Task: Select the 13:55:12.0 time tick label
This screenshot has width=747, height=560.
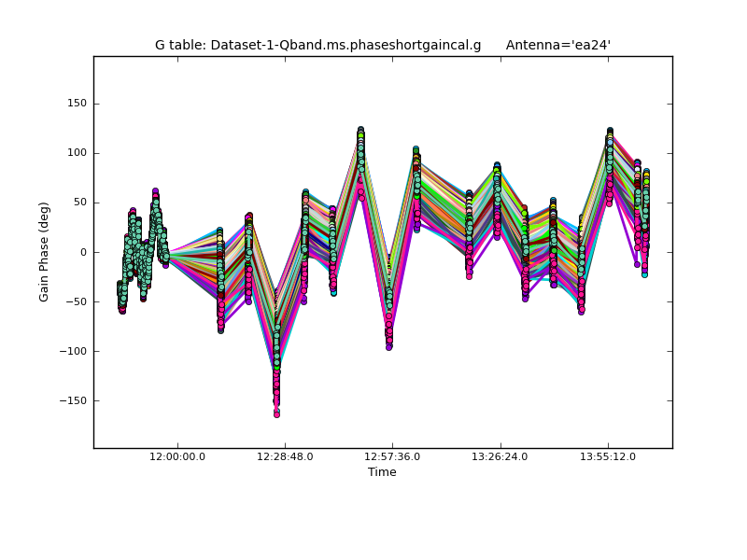Action: (608, 456)
